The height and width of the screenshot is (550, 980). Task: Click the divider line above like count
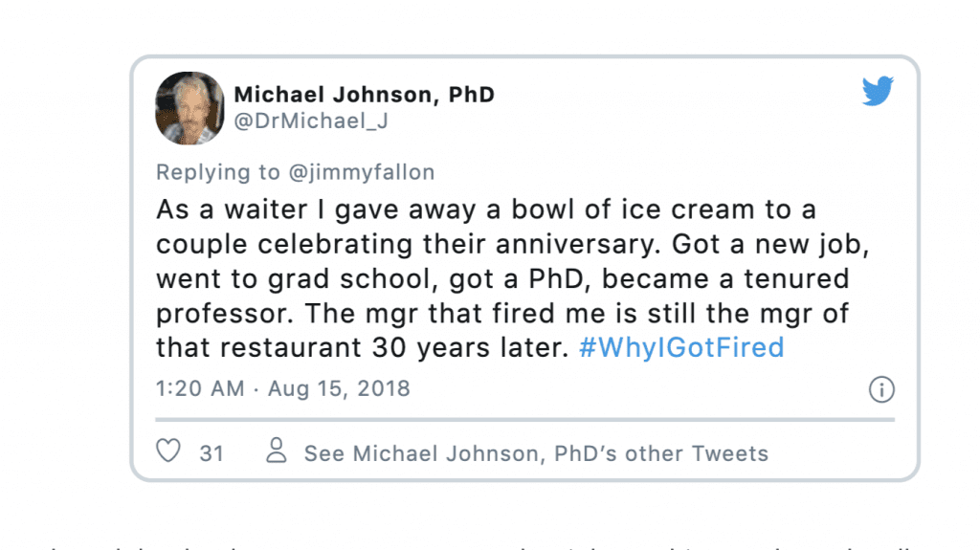coord(525,420)
